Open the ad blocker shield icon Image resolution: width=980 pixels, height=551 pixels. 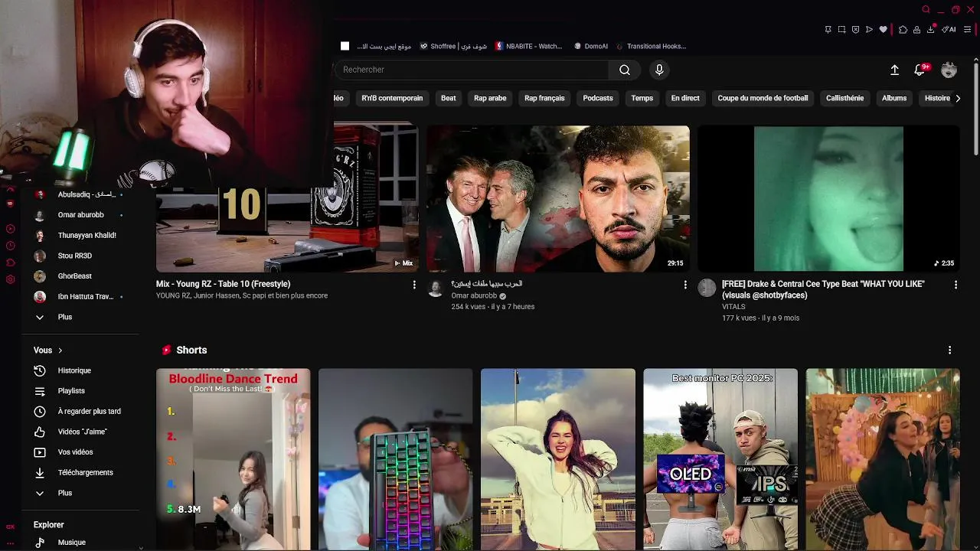coord(855,30)
